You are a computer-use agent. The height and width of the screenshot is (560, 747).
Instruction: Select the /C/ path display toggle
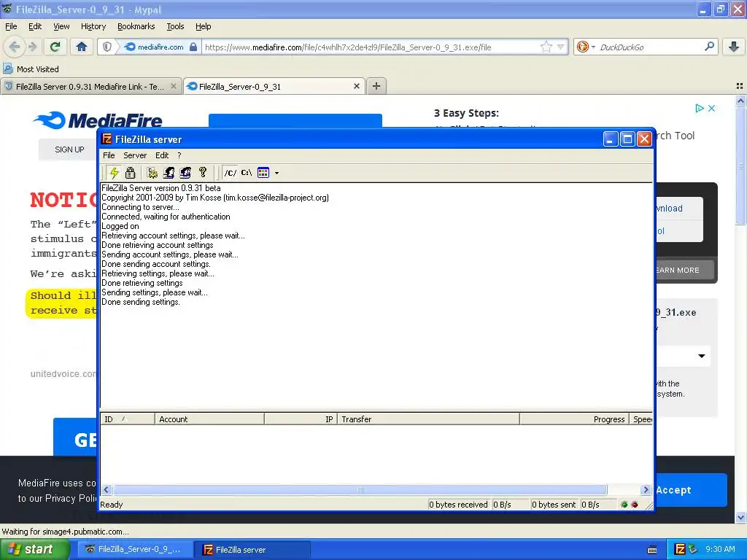230,173
